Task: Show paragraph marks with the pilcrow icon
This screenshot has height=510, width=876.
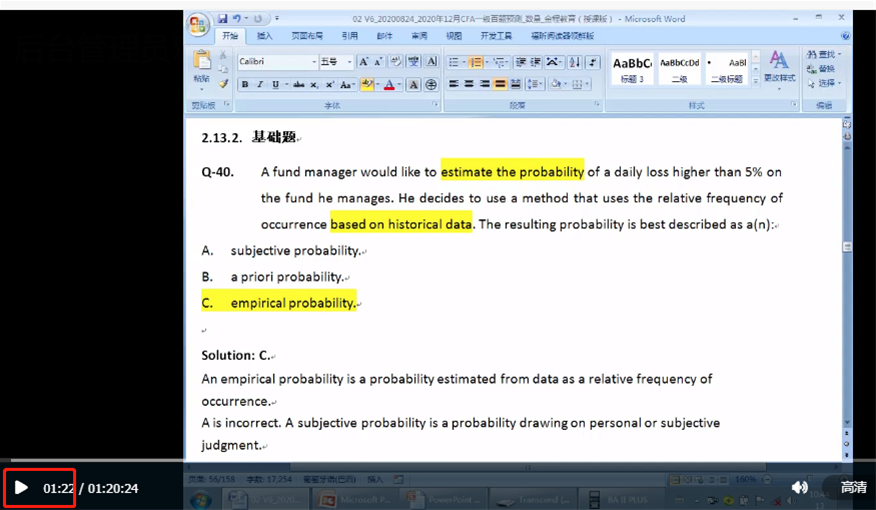Action: click(x=593, y=61)
